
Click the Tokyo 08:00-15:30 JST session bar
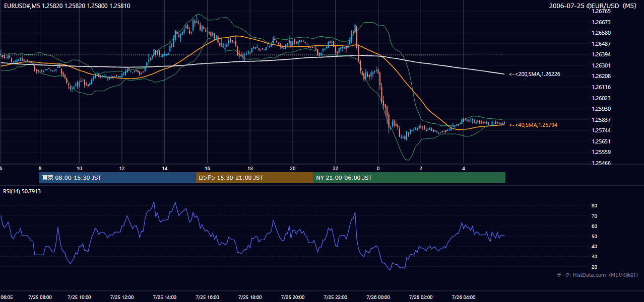point(117,178)
